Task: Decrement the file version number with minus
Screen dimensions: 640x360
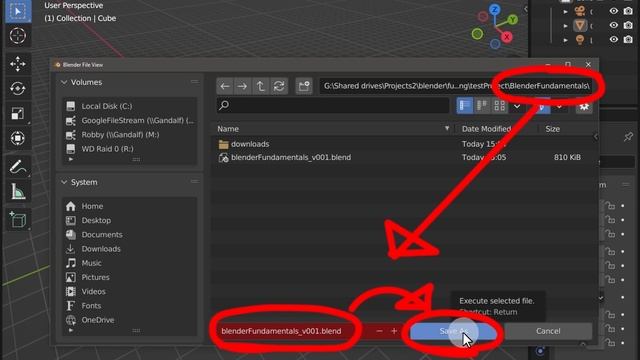Action: [380, 331]
